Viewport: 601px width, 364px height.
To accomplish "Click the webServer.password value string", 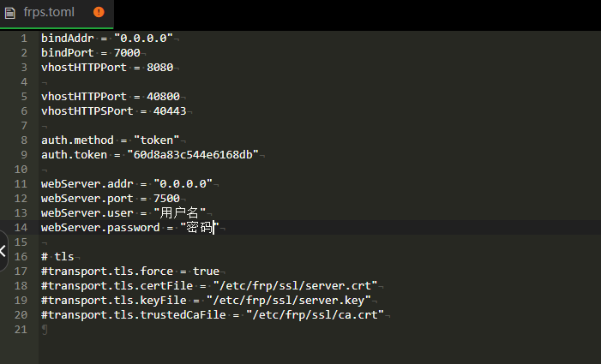I will [201, 227].
